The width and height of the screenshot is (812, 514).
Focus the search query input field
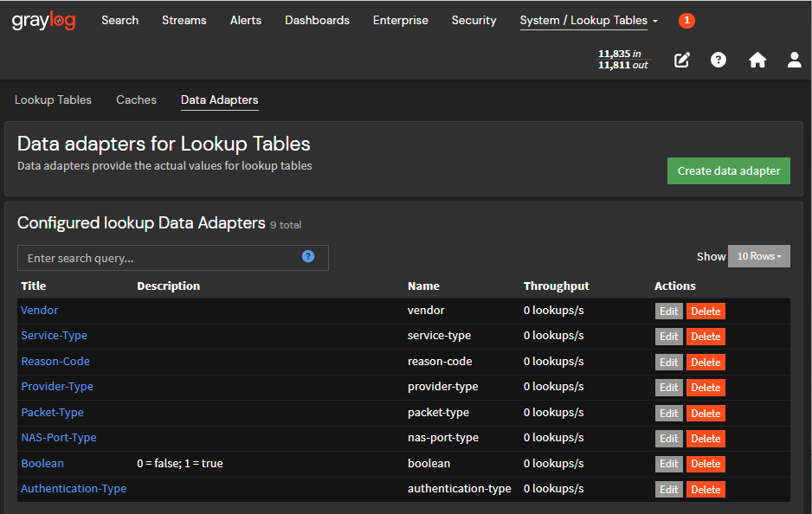pyautogui.click(x=160, y=258)
